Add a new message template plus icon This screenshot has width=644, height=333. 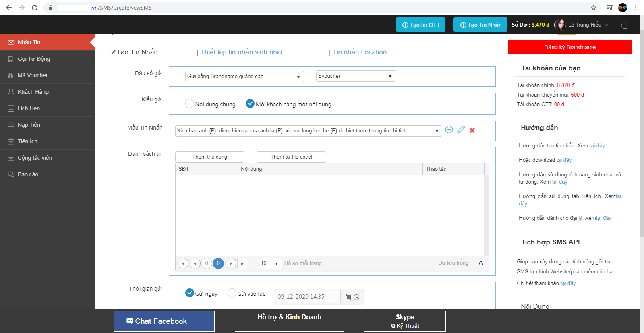pyautogui.click(x=449, y=130)
